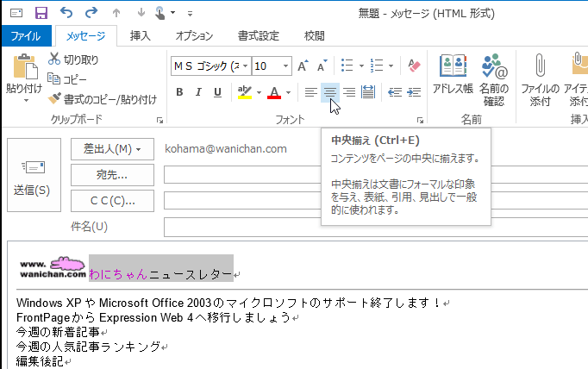
Task: Click the previous item up arrow
Action: (x=116, y=13)
